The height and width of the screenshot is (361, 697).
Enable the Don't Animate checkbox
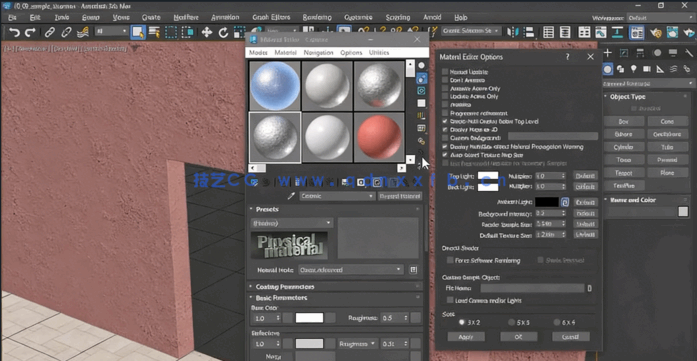pos(445,80)
